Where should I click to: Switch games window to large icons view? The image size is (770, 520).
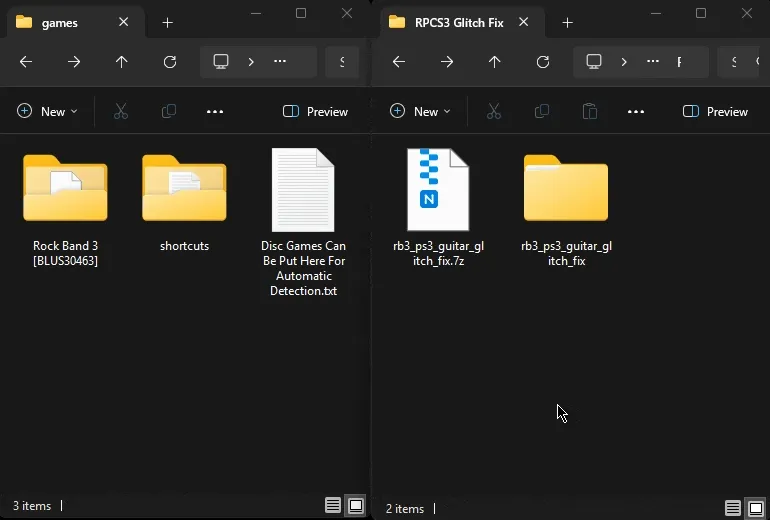point(356,505)
